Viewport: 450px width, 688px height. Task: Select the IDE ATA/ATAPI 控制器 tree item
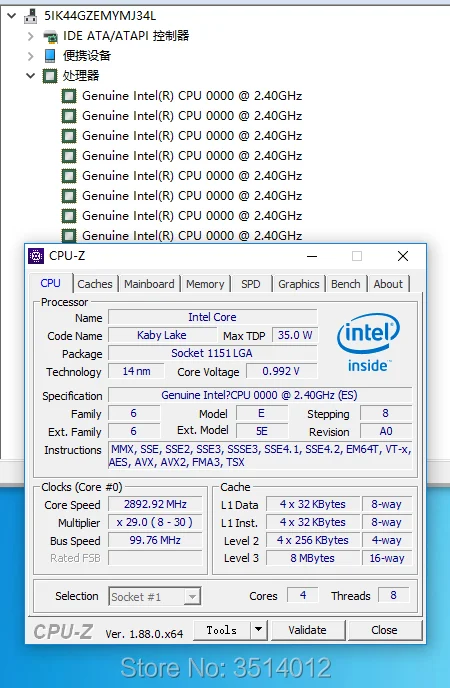tap(126, 36)
